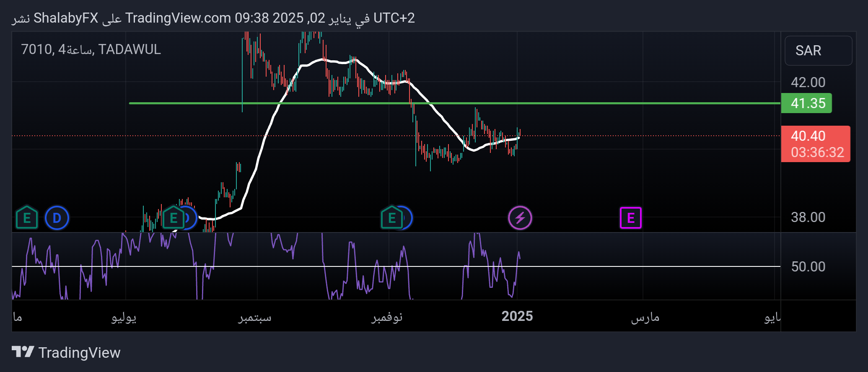Click the magenta square E marker

pyautogui.click(x=631, y=218)
